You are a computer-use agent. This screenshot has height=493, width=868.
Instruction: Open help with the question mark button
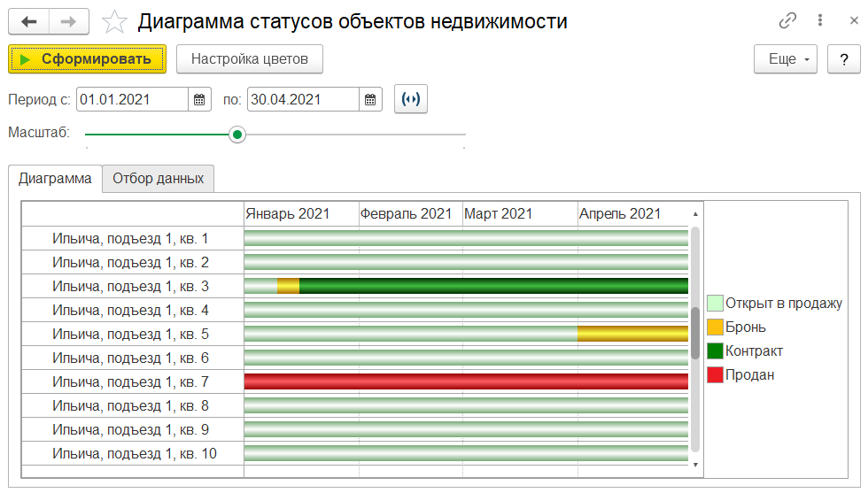pos(843,59)
